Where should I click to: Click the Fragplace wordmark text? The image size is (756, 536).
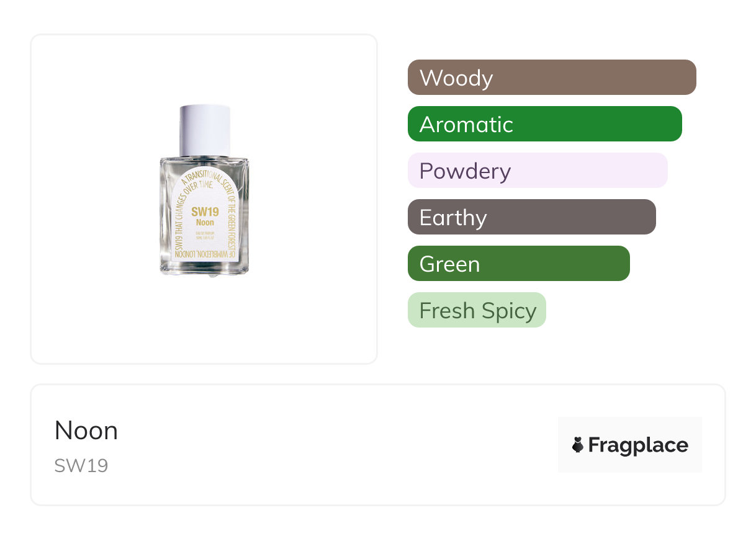click(638, 445)
